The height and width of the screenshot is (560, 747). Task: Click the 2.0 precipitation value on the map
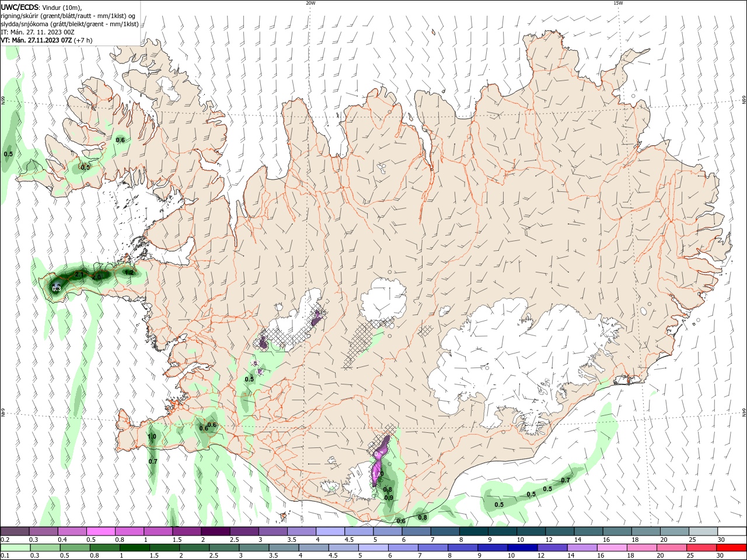click(97, 277)
